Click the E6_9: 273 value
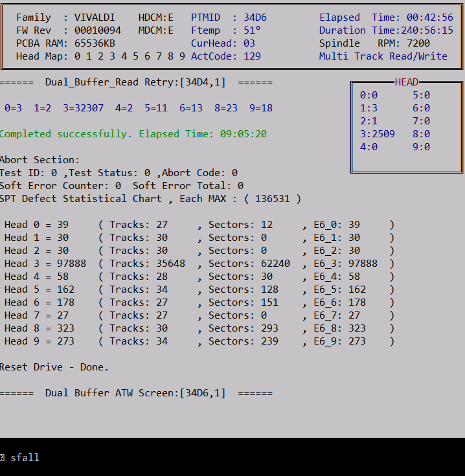This screenshot has width=465, height=476. click(x=339, y=341)
